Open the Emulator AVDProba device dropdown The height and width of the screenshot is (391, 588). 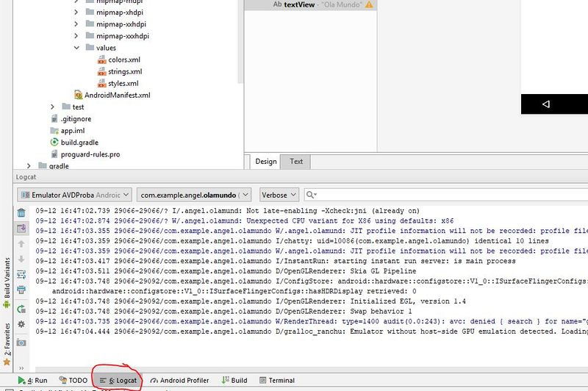click(74, 195)
